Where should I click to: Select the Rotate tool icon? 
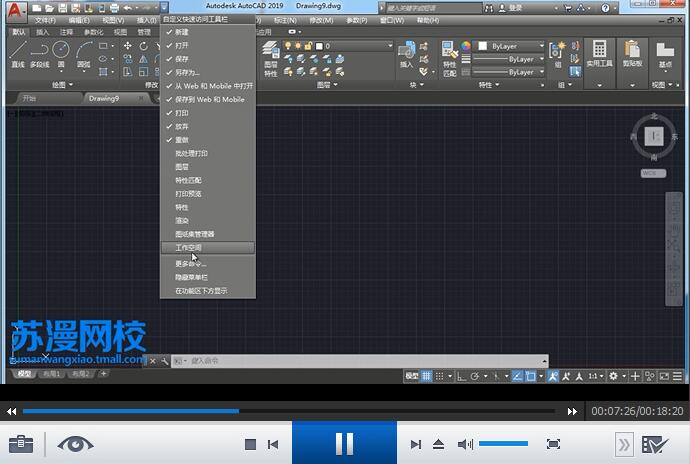tap(143, 46)
